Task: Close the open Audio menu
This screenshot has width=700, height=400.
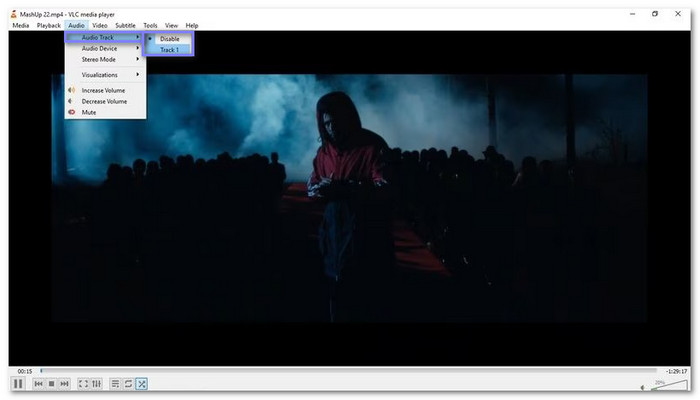Action: (x=76, y=25)
